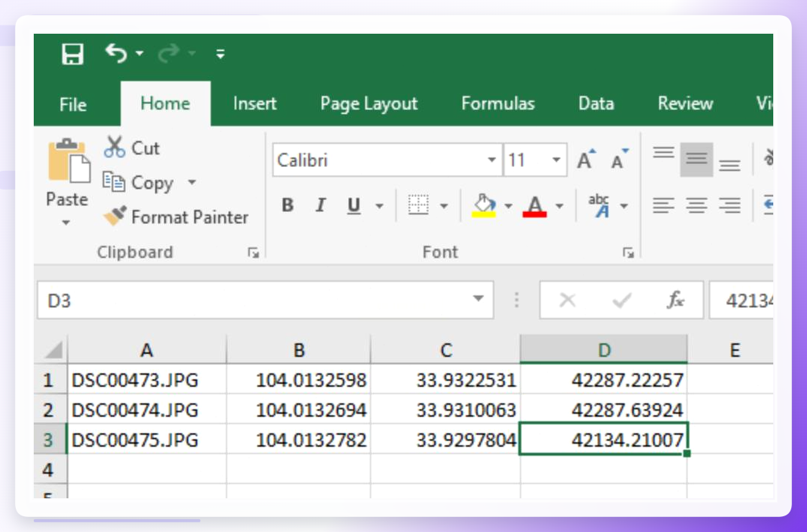Click the Undo arrow icon
Viewport: 807px width, 532px height.
coord(115,53)
